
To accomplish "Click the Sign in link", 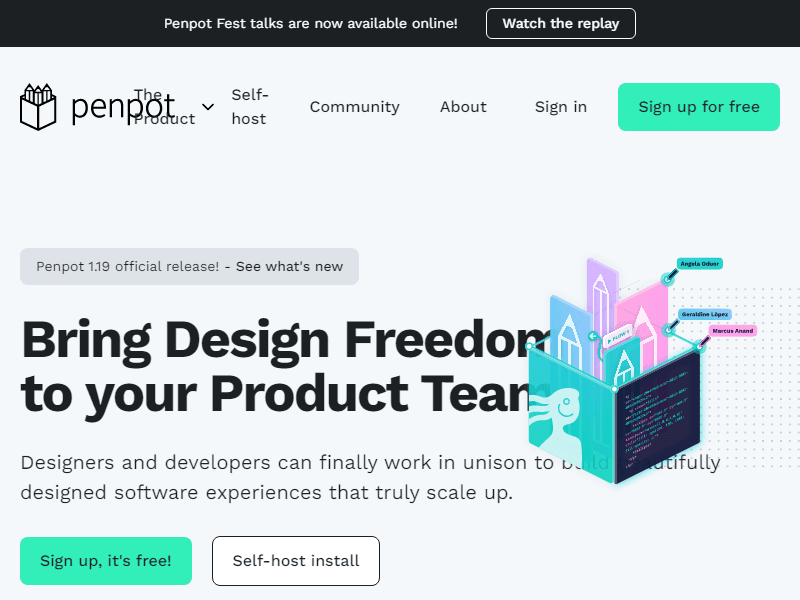I will pyautogui.click(x=561, y=107).
